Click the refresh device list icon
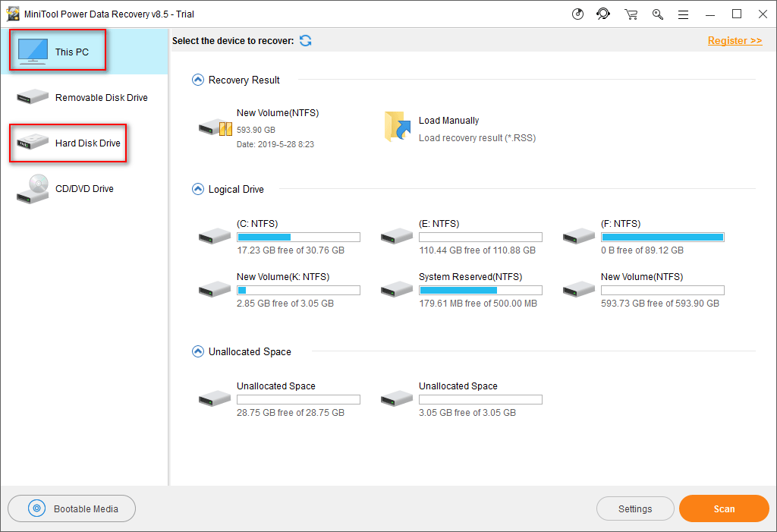The width and height of the screenshot is (777, 532). pos(306,41)
